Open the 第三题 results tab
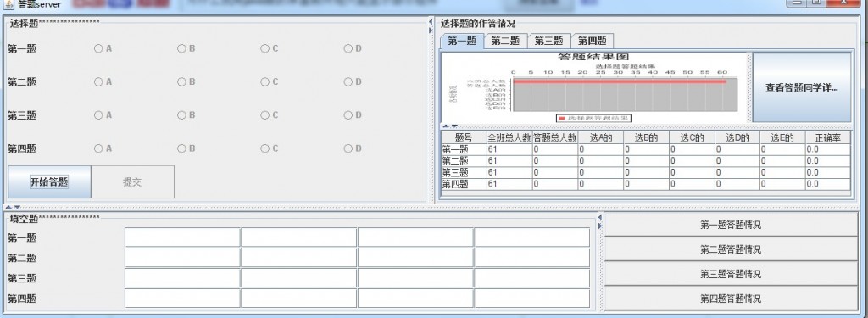This screenshot has width=868, height=318. [548, 41]
